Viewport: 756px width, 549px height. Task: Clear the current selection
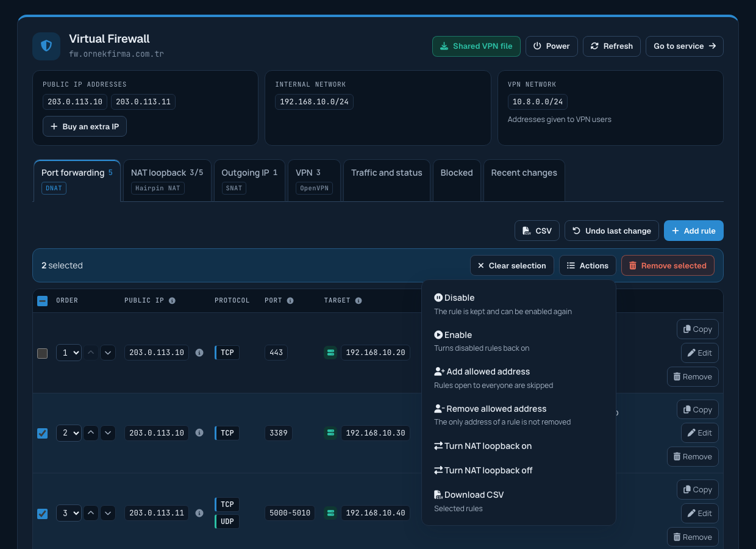click(x=512, y=265)
